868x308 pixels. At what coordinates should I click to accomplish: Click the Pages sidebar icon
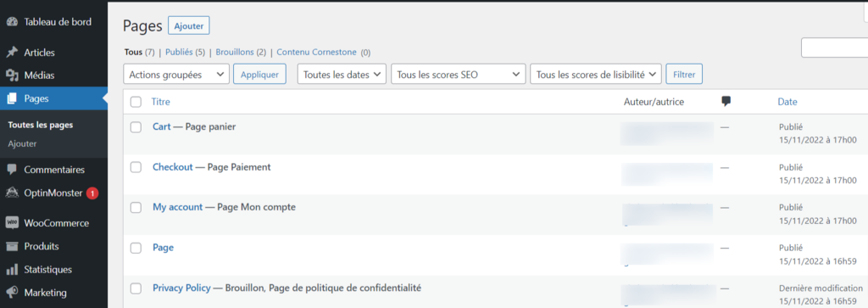pos(12,98)
